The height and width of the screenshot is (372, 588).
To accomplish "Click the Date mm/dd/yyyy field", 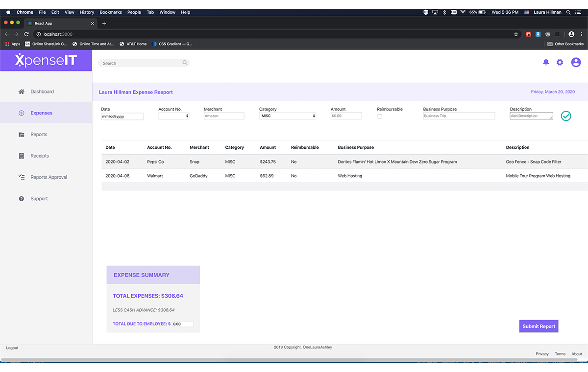I will pos(122,116).
